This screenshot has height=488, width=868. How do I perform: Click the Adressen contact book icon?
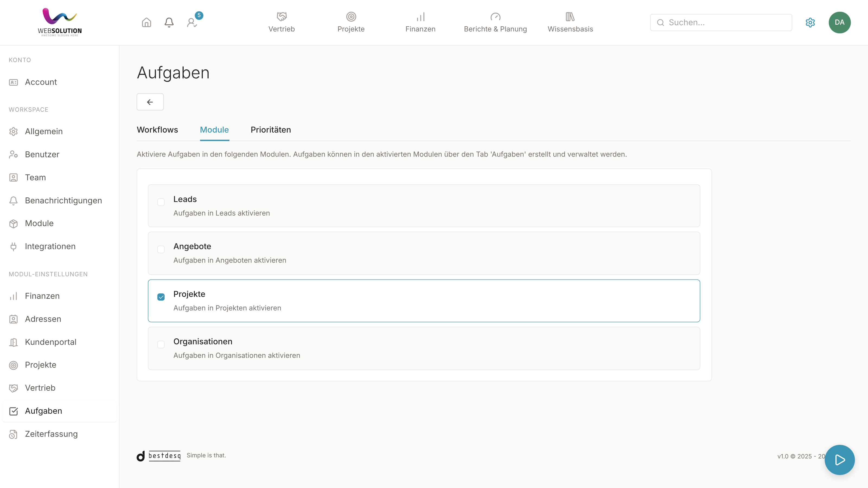pos(14,319)
